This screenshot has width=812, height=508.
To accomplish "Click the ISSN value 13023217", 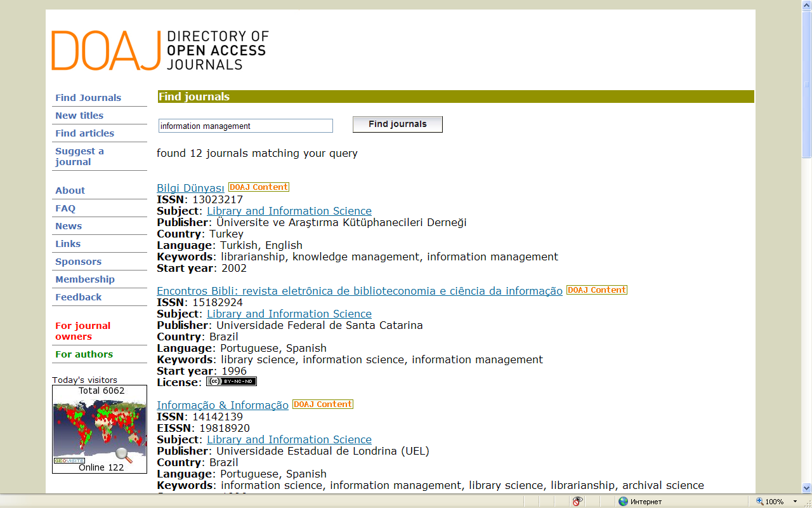I will (x=218, y=199).
